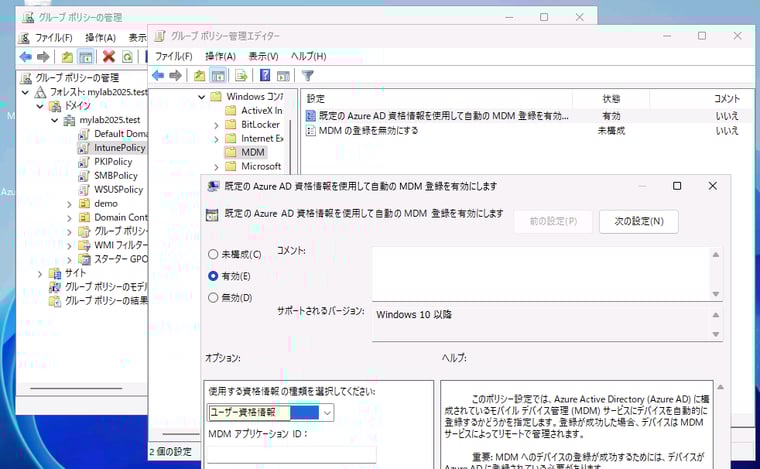Screen dimensions: 760x469
Task: Expand the Microsoft folder in the editor tree
Action: coord(216,167)
